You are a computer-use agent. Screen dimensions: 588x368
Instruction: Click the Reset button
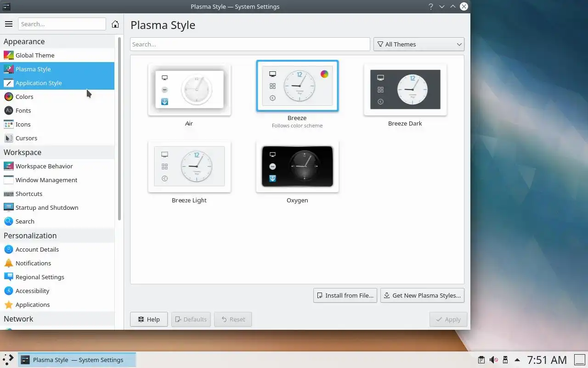point(233,319)
